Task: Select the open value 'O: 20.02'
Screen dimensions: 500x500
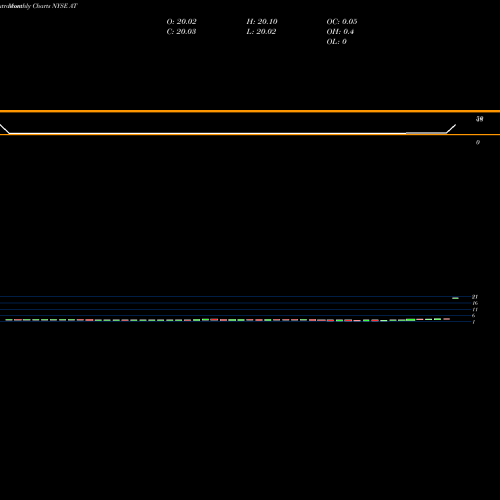Action: (x=181, y=22)
